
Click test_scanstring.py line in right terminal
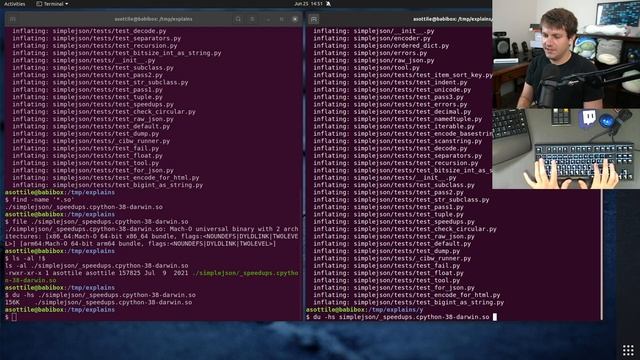pyautogui.click(x=397, y=141)
